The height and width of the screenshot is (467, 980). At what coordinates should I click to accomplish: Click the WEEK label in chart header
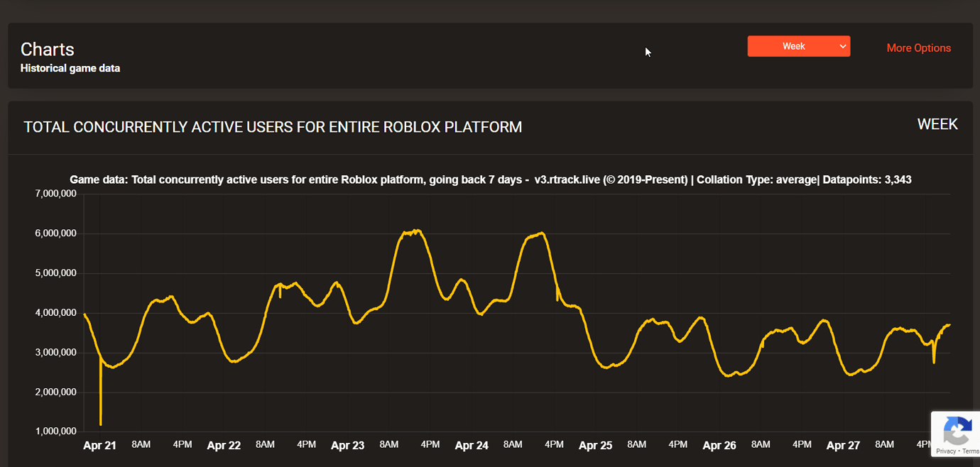(937, 125)
